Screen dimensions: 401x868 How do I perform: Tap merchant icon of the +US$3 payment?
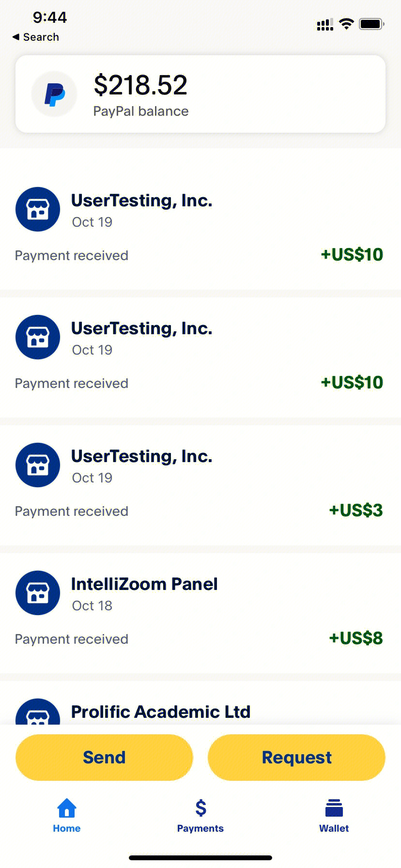[x=38, y=465]
